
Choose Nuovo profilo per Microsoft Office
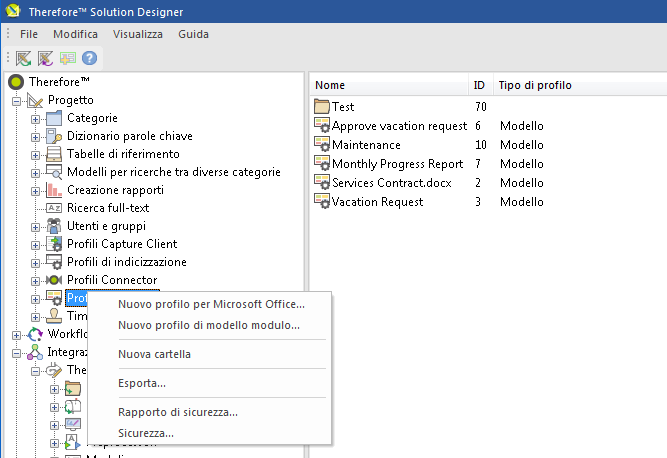(211, 304)
